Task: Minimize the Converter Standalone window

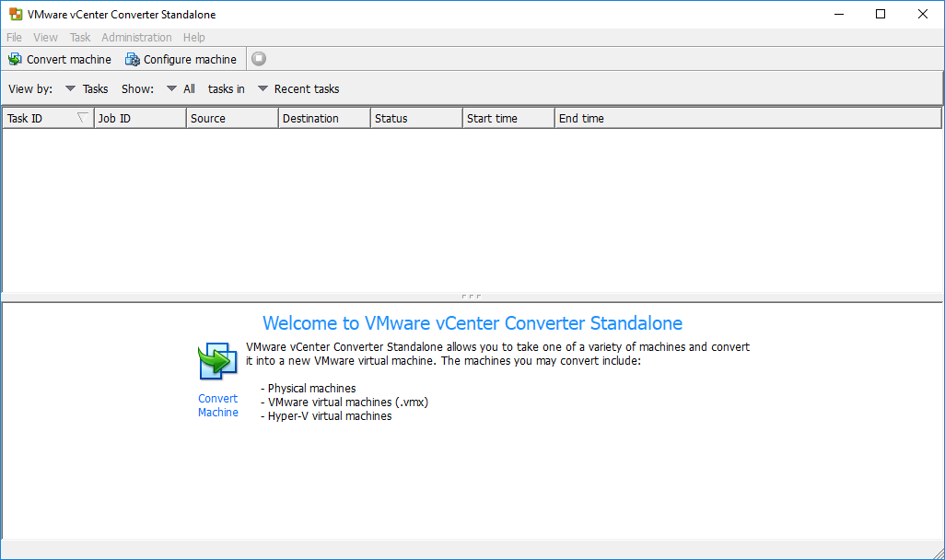Action: tap(838, 14)
